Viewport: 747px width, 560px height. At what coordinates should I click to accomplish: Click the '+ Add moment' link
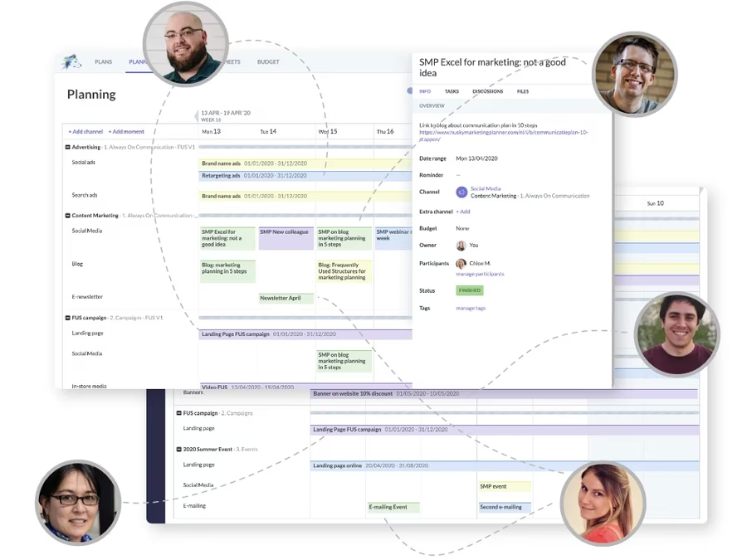pos(126,131)
